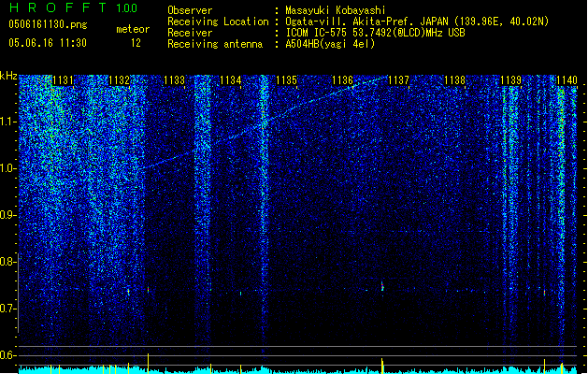Click the 1135 time marker

click(x=286, y=80)
